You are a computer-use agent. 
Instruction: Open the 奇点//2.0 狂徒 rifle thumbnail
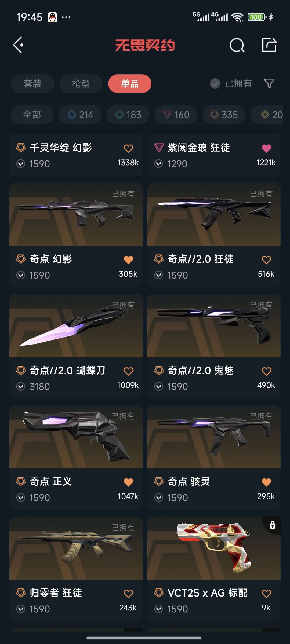(x=214, y=214)
